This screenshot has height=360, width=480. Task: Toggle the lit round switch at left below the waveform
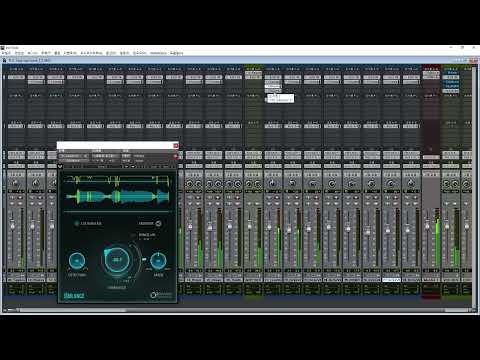[77, 223]
